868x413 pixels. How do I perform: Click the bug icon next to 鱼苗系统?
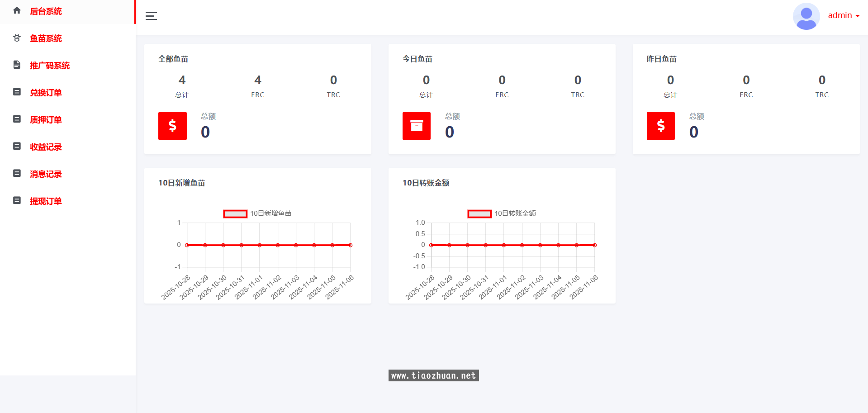(17, 38)
